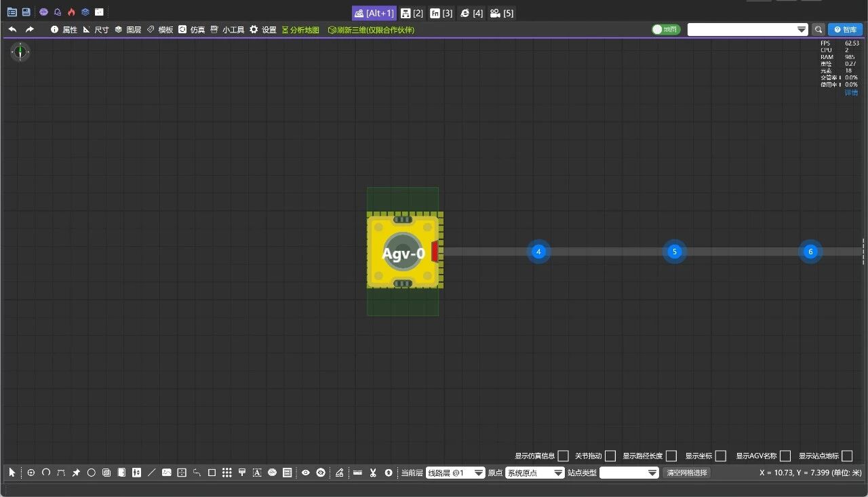Switch to the [3] tab
This screenshot has height=497, width=868.
click(x=441, y=13)
